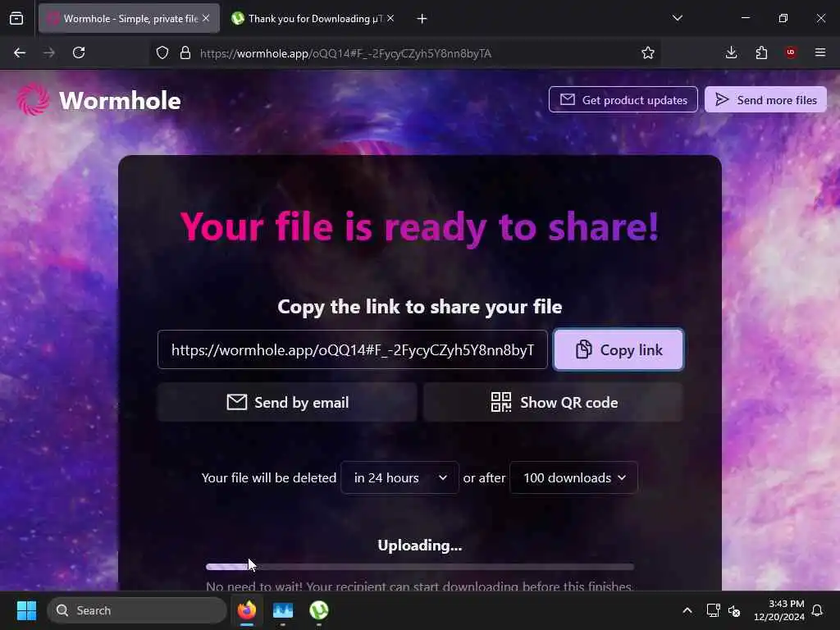Go back to previous page
Image resolution: width=840 pixels, height=630 pixels.
point(20,52)
